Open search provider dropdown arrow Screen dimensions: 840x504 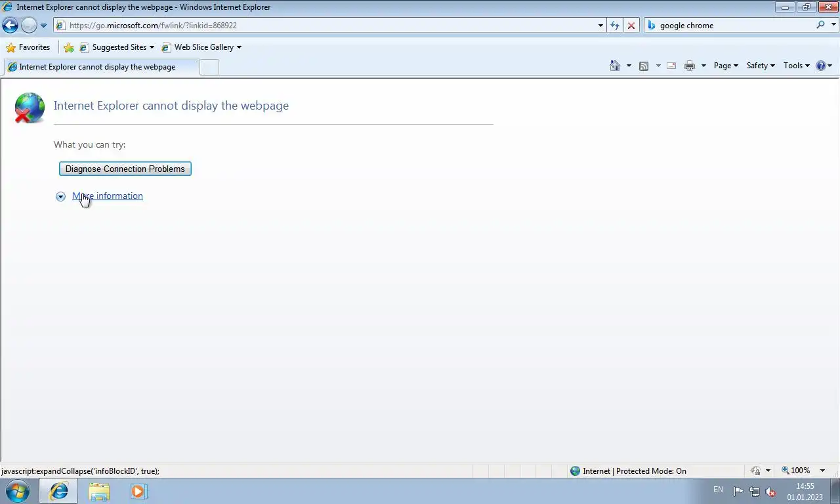pyautogui.click(x=835, y=26)
